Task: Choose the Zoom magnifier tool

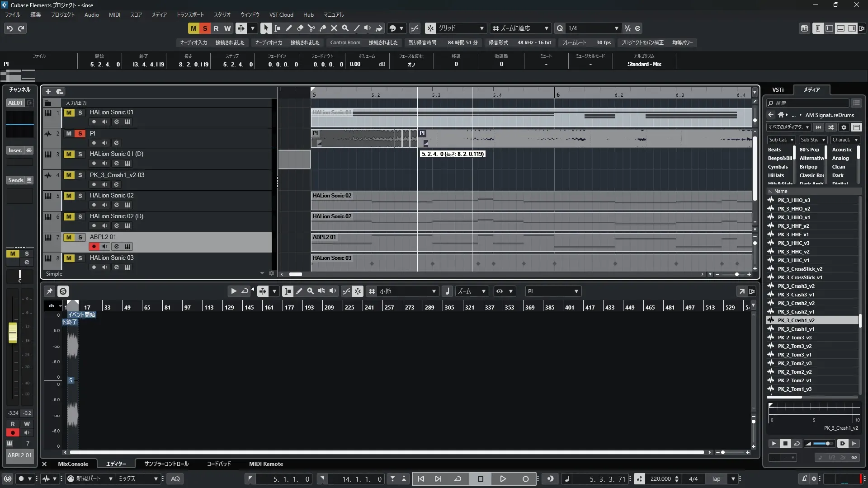Action: (x=345, y=28)
